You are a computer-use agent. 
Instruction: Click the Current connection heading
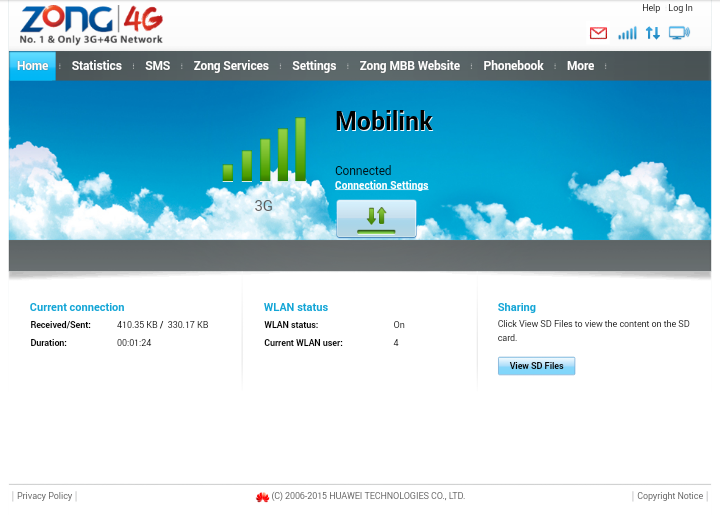(77, 307)
